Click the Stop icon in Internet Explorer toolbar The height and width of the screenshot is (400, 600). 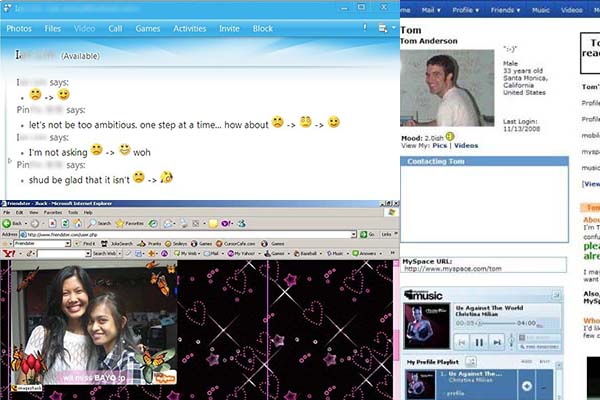coord(52,223)
